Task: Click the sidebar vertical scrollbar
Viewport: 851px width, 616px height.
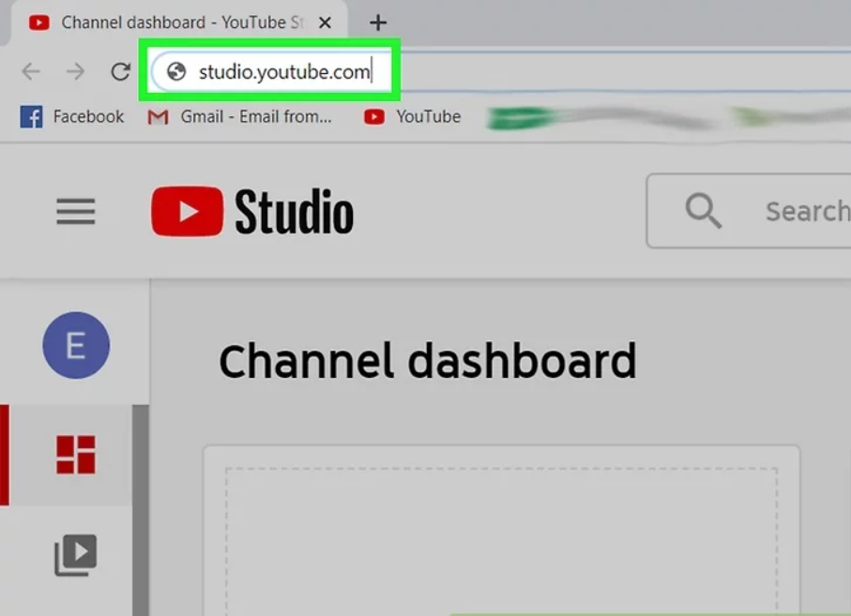Action: click(141, 510)
